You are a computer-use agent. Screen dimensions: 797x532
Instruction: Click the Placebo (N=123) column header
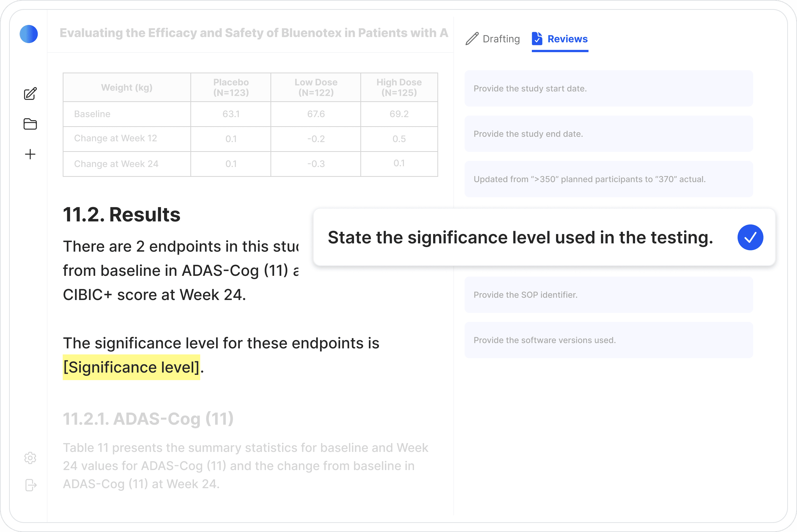(231, 88)
